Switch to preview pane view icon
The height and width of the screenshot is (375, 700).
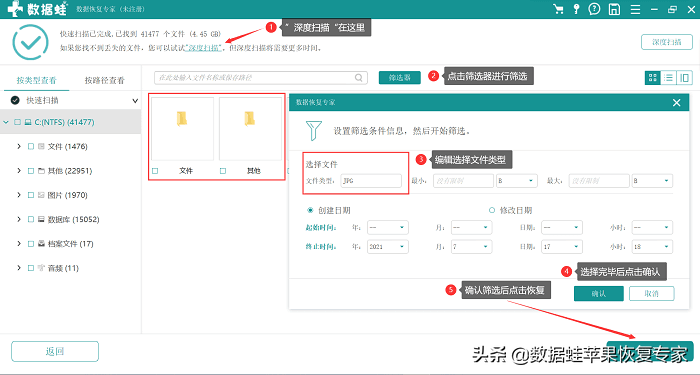[684, 78]
